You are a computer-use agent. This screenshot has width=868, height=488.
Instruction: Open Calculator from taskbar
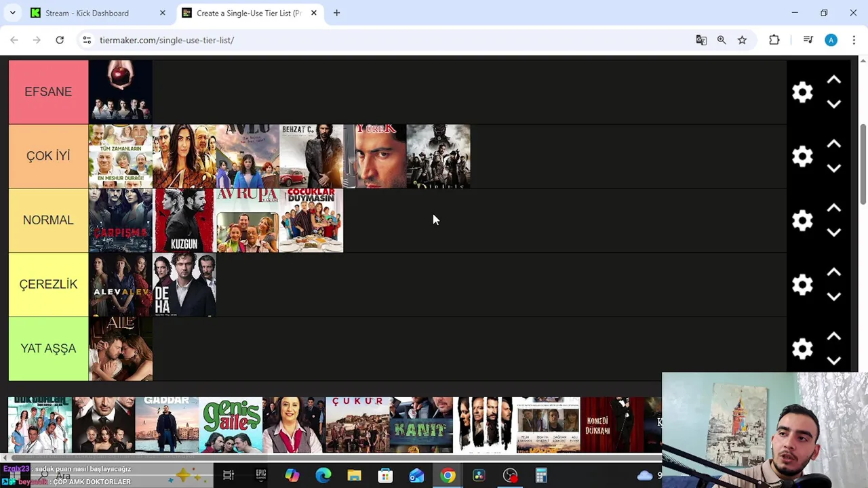pos(541,475)
